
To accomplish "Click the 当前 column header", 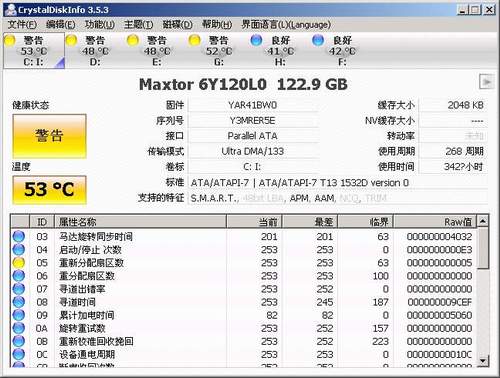I will 255,222.
